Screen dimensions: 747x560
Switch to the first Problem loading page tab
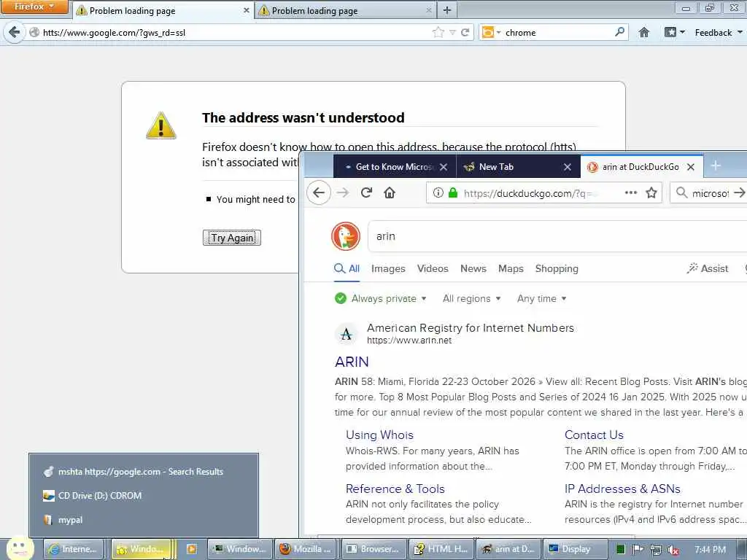pos(163,10)
